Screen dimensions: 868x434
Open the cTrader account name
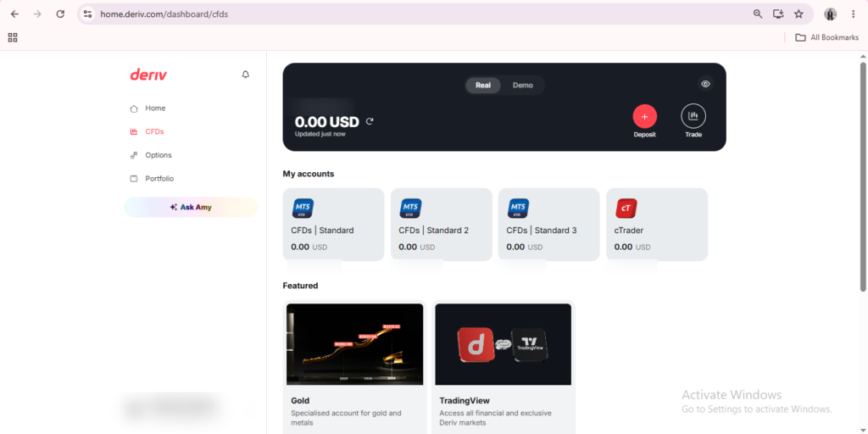click(x=629, y=231)
